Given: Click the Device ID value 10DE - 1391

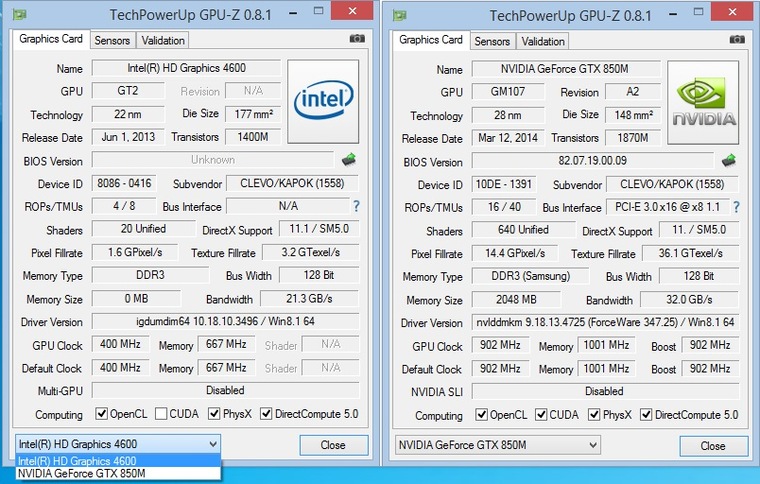Looking at the screenshot, I should click(504, 184).
